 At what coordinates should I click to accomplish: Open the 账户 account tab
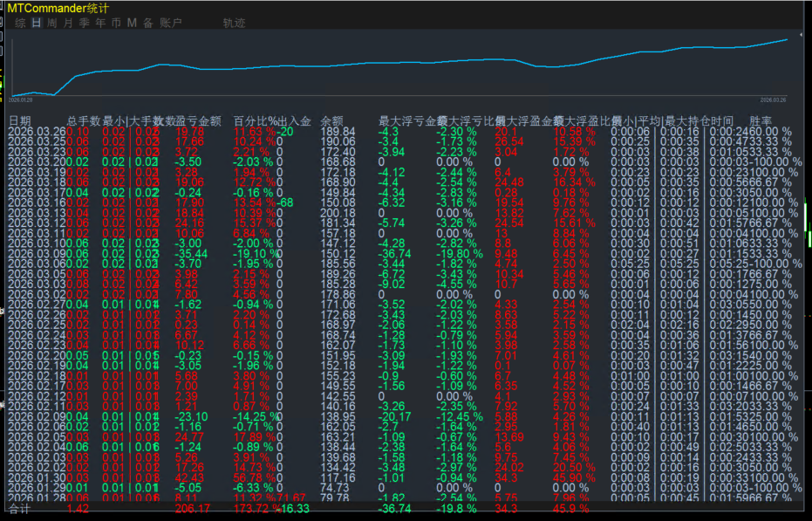[x=171, y=23]
